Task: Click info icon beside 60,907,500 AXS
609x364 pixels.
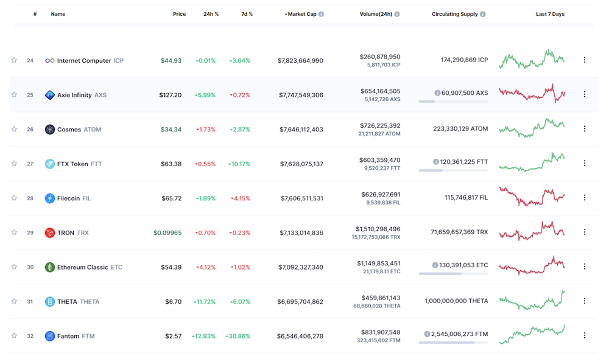Action: (x=437, y=93)
